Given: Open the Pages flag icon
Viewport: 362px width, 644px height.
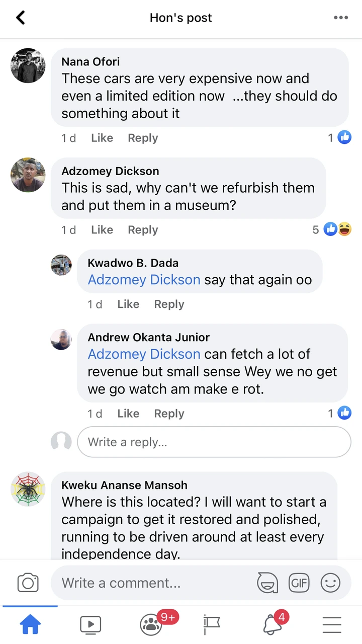Looking at the screenshot, I should point(212,625).
